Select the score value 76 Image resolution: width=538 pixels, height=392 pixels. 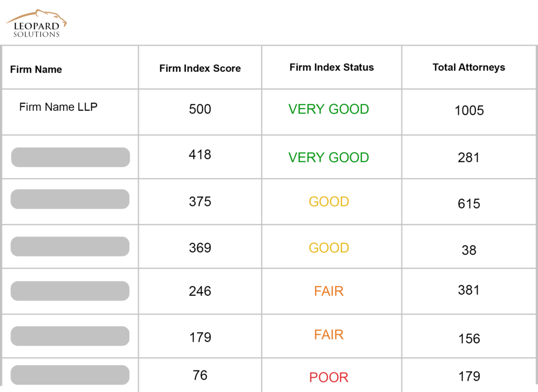200,375
